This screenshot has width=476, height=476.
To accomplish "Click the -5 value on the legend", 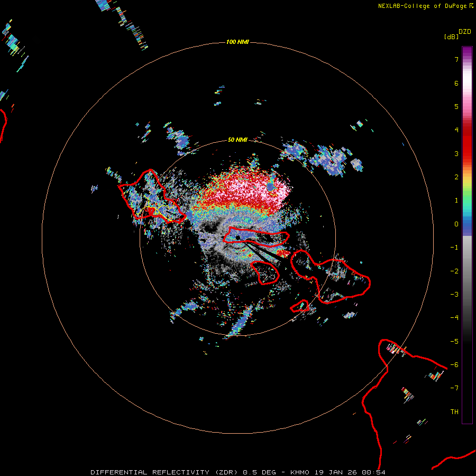I will [x=454, y=341].
